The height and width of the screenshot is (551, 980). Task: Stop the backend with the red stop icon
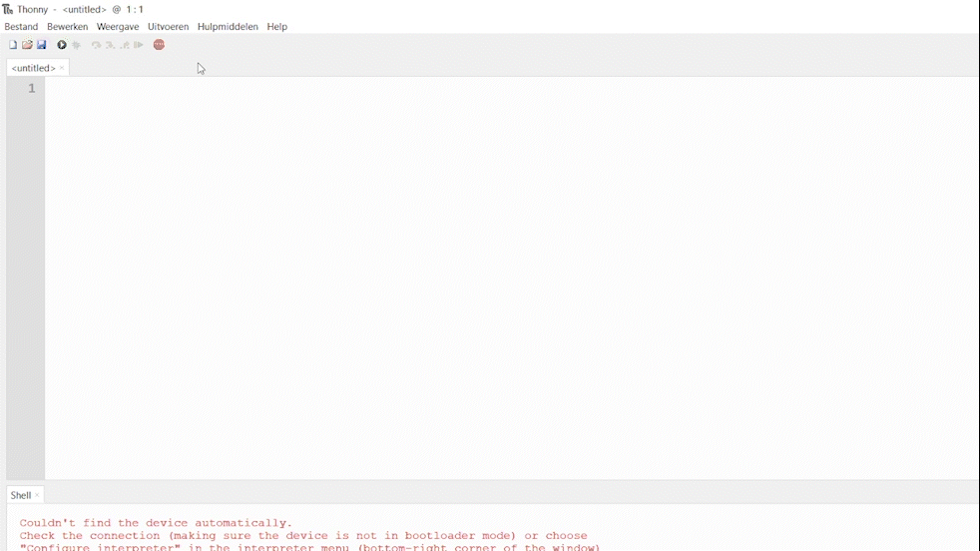[160, 44]
